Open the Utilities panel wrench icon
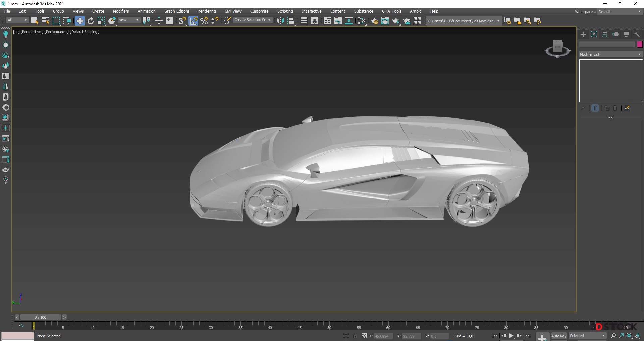Viewport: 644px width, 341px height. point(637,34)
